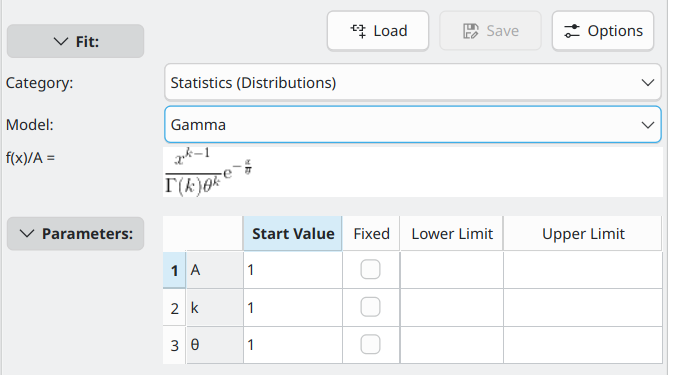Viewport: 673px width, 375px height.
Task: Click the Load button icon
Action: (x=358, y=31)
